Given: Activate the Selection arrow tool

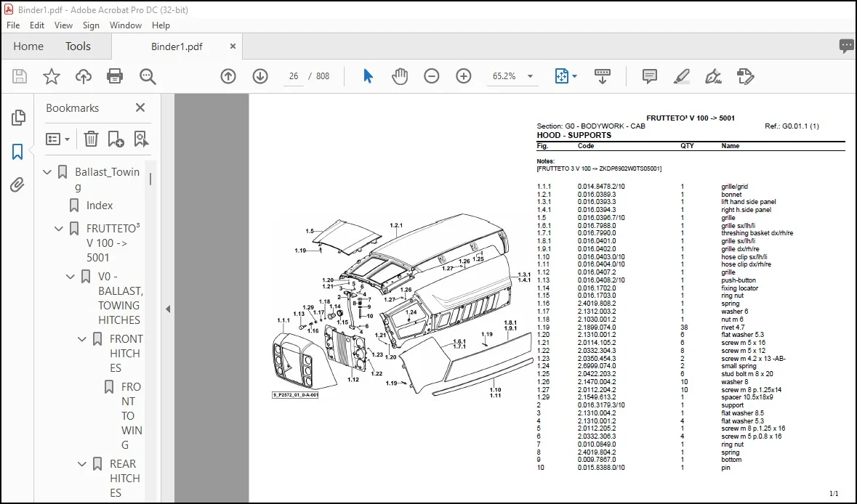Looking at the screenshot, I should click(x=368, y=76).
